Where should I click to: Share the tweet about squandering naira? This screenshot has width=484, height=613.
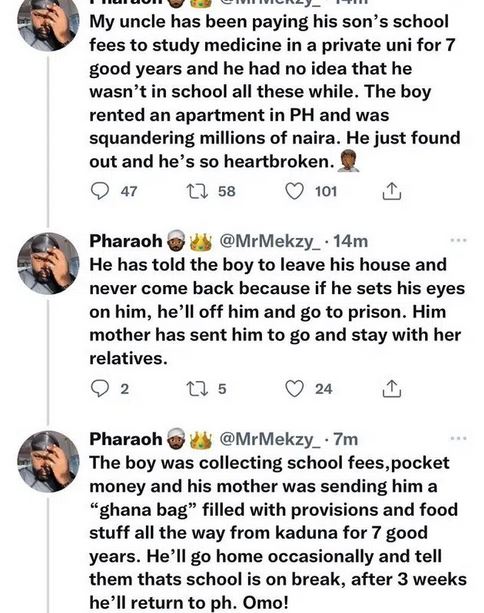point(391,191)
